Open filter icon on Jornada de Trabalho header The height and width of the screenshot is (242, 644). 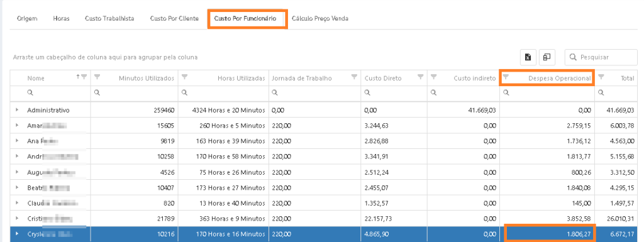(355, 77)
